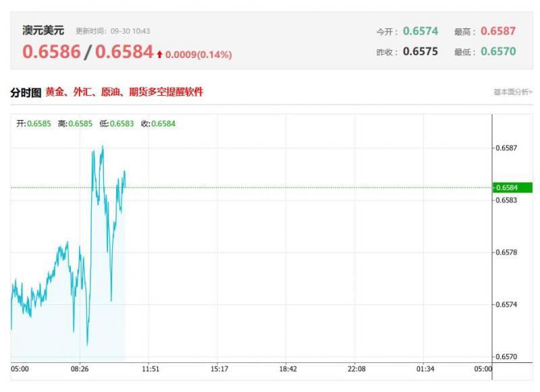This screenshot has height=392, width=540.
Task: Click the 0.6583 y-axis label
Action: (x=506, y=200)
